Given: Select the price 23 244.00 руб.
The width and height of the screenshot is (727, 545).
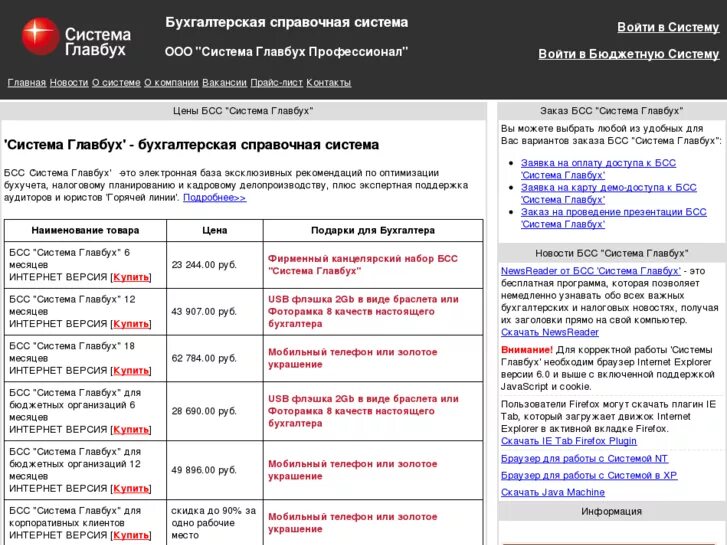Looking at the screenshot, I should 204,265.
